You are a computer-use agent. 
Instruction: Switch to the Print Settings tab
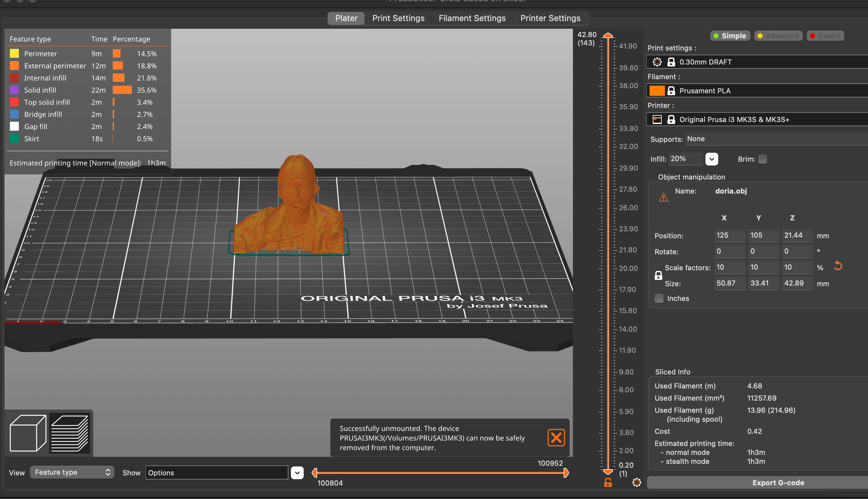[x=398, y=18]
